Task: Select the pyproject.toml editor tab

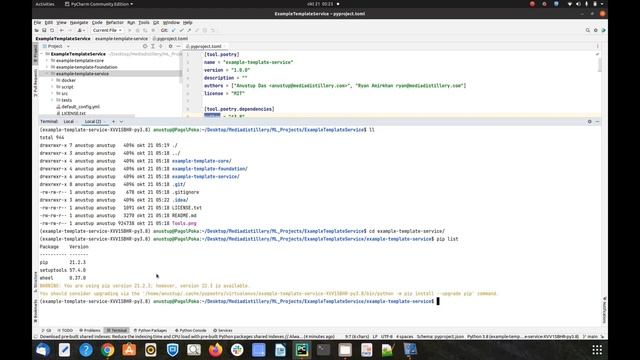Action: tap(206, 46)
